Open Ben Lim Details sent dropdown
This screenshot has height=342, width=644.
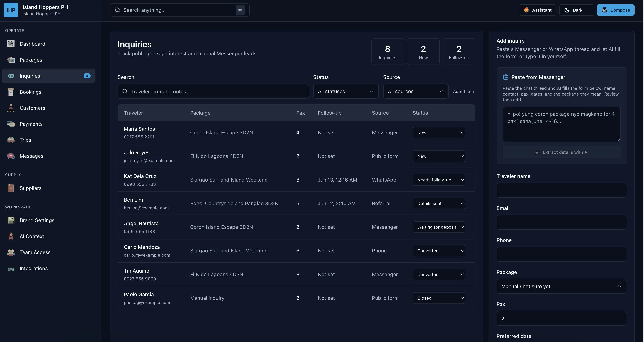[x=439, y=203]
